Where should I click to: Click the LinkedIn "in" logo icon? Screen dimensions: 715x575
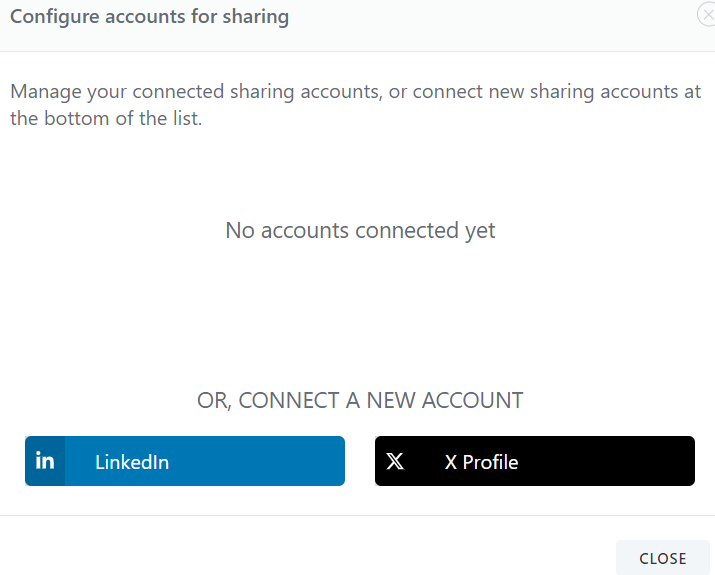coord(45,461)
